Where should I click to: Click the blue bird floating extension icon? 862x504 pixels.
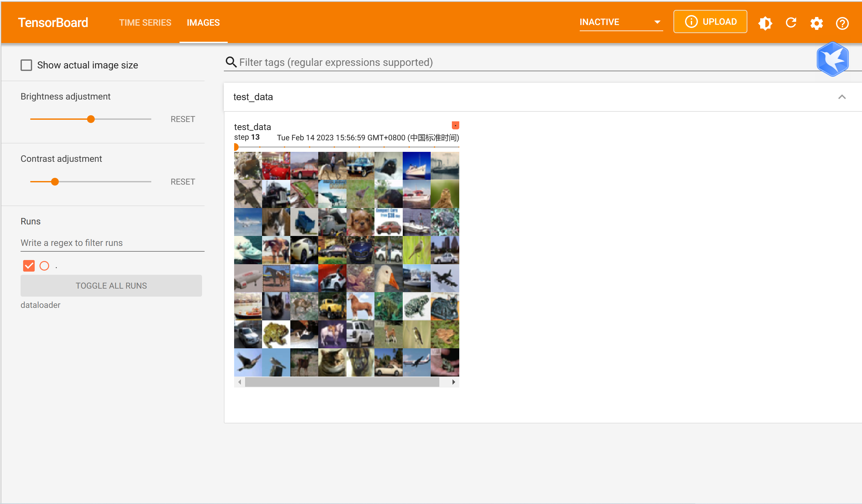tap(832, 59)
